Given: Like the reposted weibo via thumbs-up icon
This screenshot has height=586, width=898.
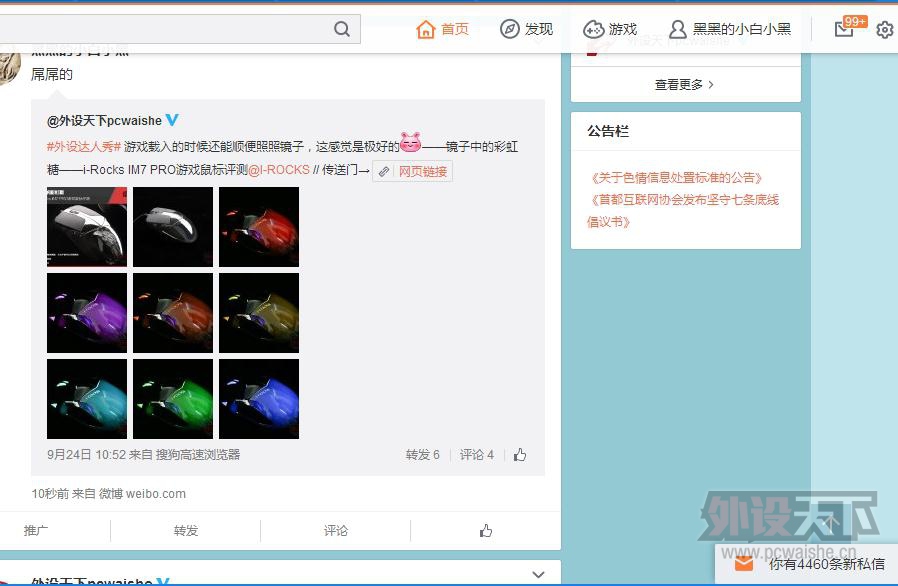Looking at the screenshot, I should click(520, 455).
